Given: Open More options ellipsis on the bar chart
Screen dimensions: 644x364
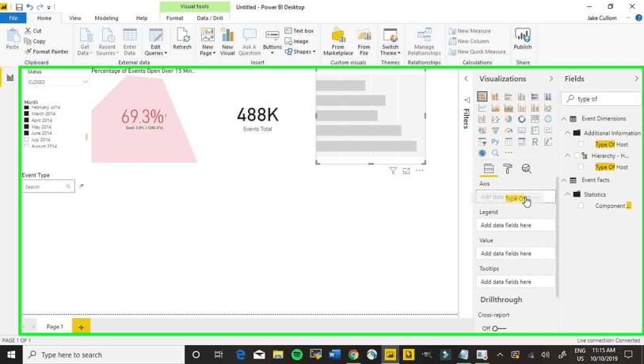Looking at the screenshot, I should (x=419, y=171).
